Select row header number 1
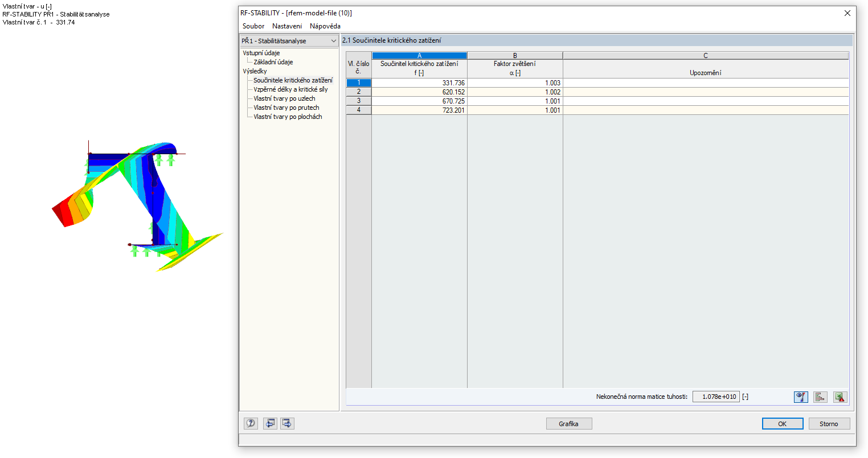868x458 pixels. 359,83
